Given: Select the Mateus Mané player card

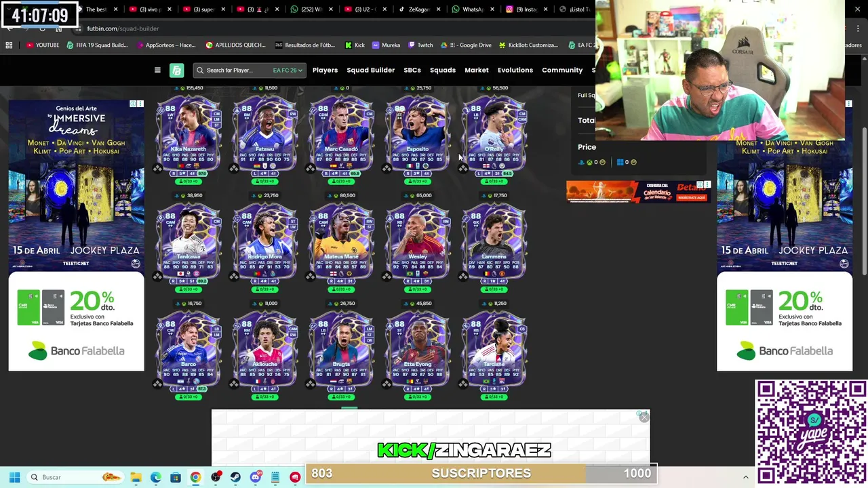Looking at the screenshot, I should (341, 242).
